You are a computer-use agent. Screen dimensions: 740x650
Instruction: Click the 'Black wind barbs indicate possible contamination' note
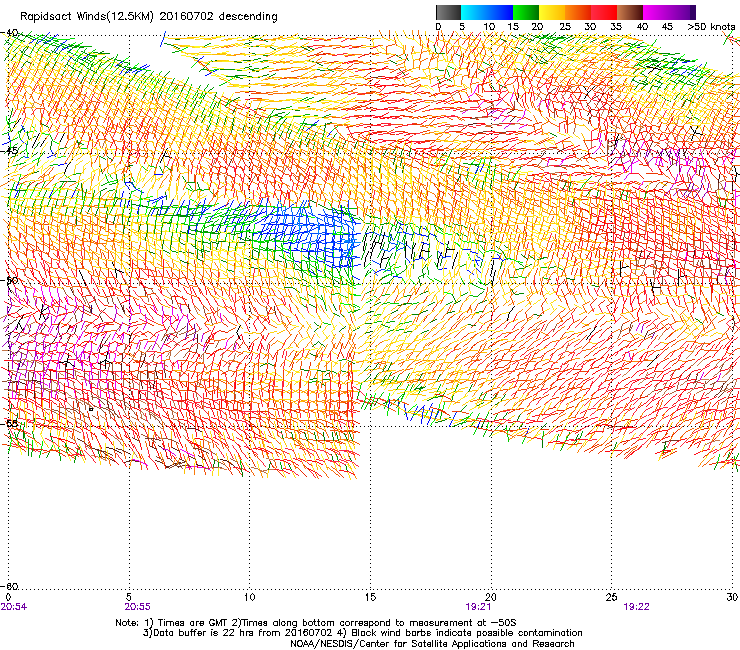pyautogui.click(x=461, y=633)
